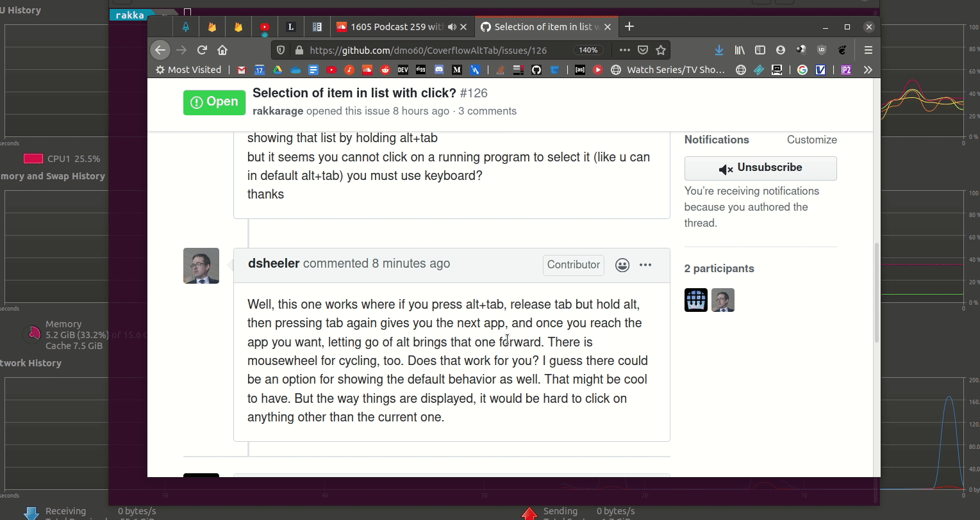Open the digg bookmark

[x=420, y=70]
